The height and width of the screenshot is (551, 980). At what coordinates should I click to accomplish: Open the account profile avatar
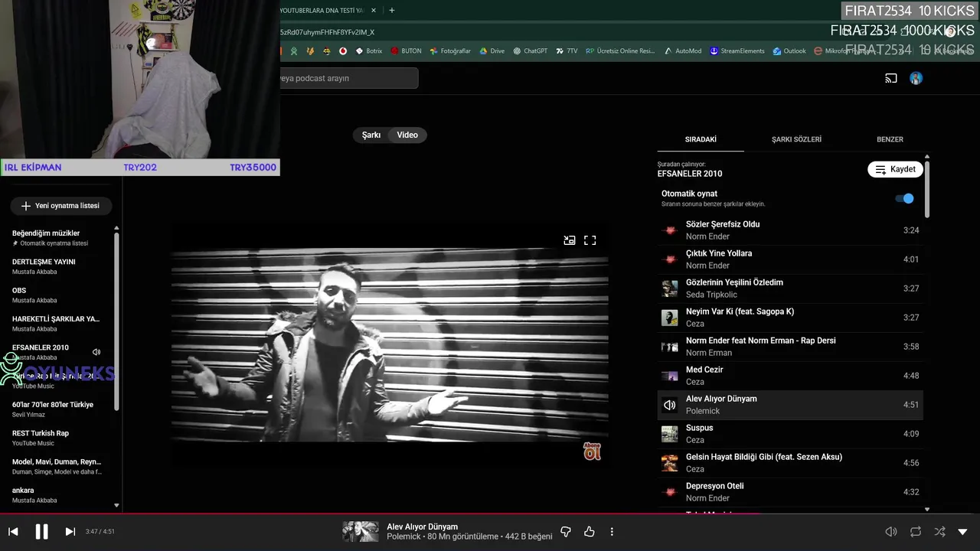[x=916, y=78]
